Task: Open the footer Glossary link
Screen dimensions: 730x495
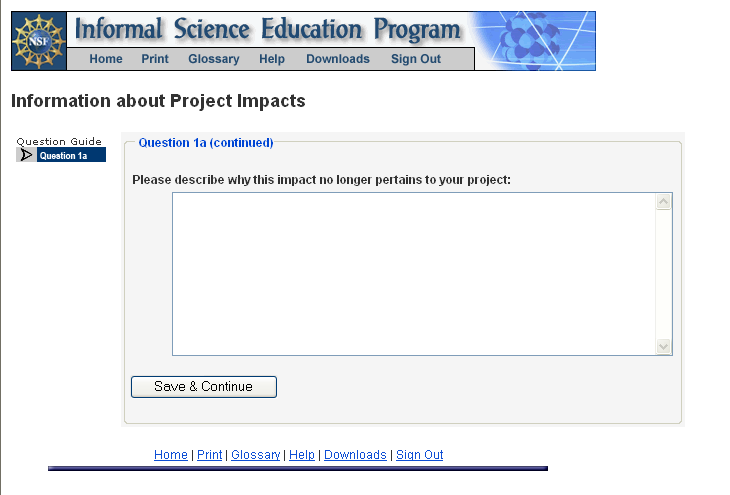Action: (x=256, y=455)
